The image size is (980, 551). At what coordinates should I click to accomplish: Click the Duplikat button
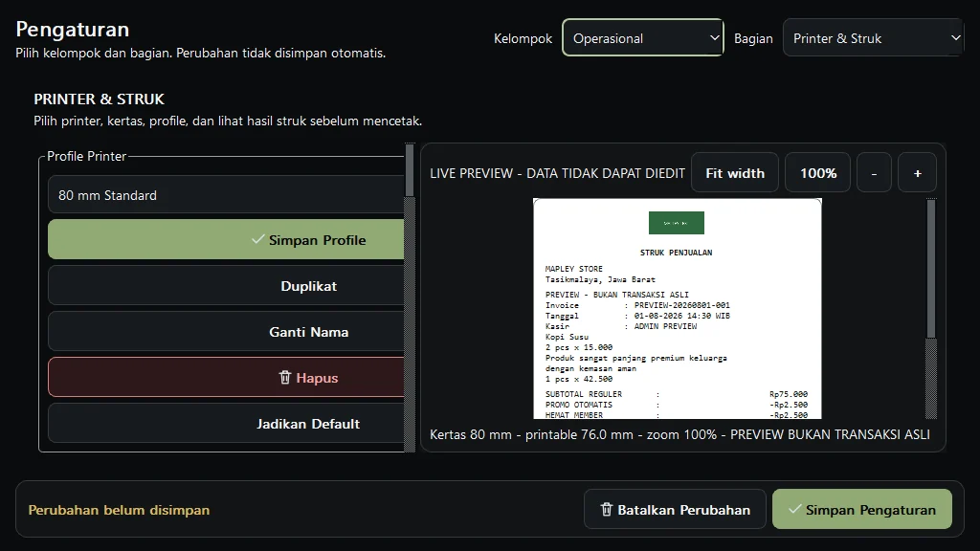click(x=226, y=286)
